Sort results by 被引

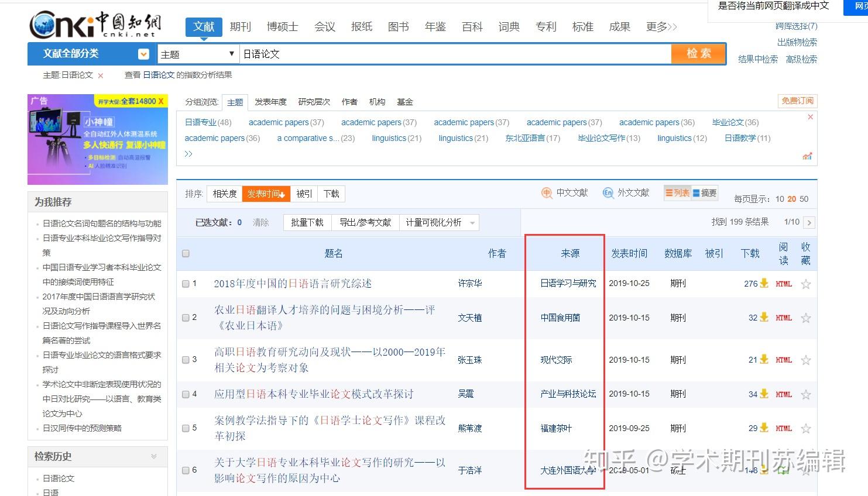[304, 194]
